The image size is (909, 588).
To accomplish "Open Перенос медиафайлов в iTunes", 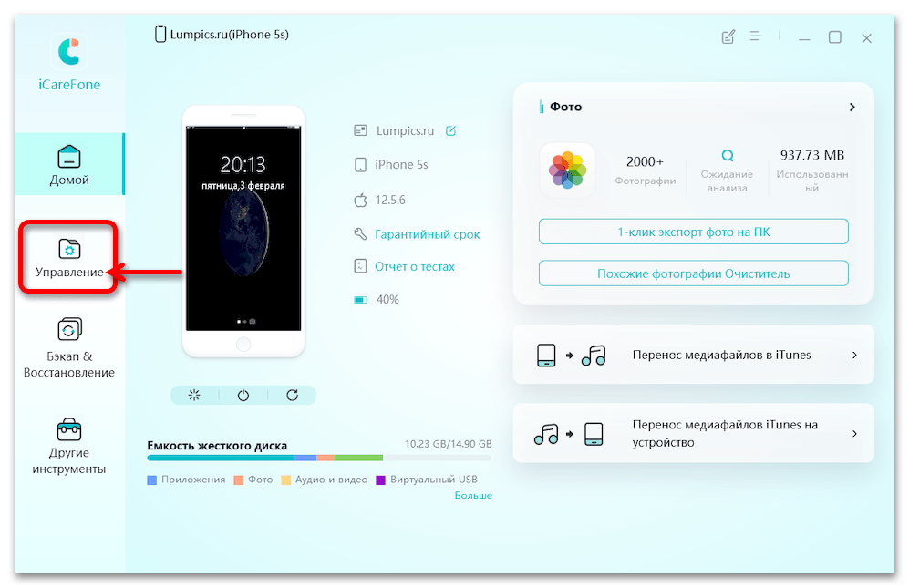I will pos(693,355).
